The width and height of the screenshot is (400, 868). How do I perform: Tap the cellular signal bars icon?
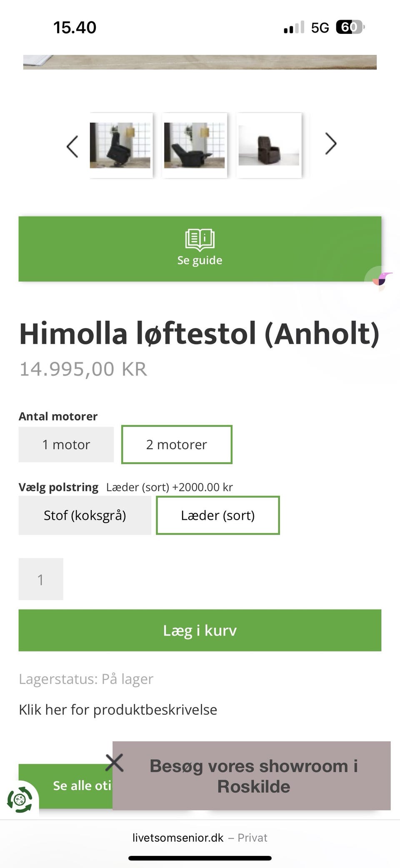294,28
